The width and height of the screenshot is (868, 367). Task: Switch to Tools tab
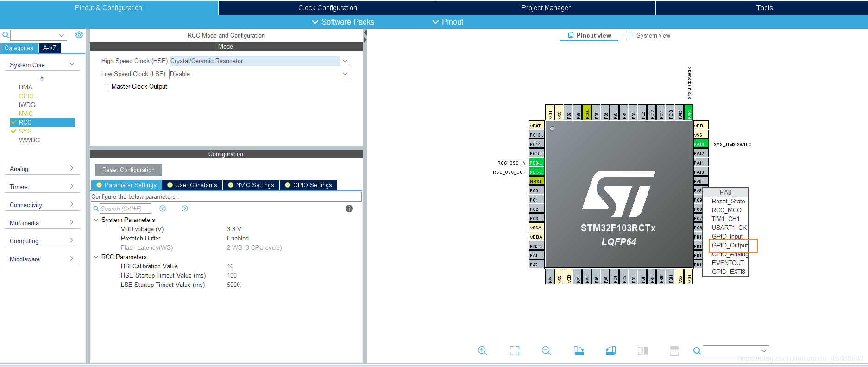[762, 8]
